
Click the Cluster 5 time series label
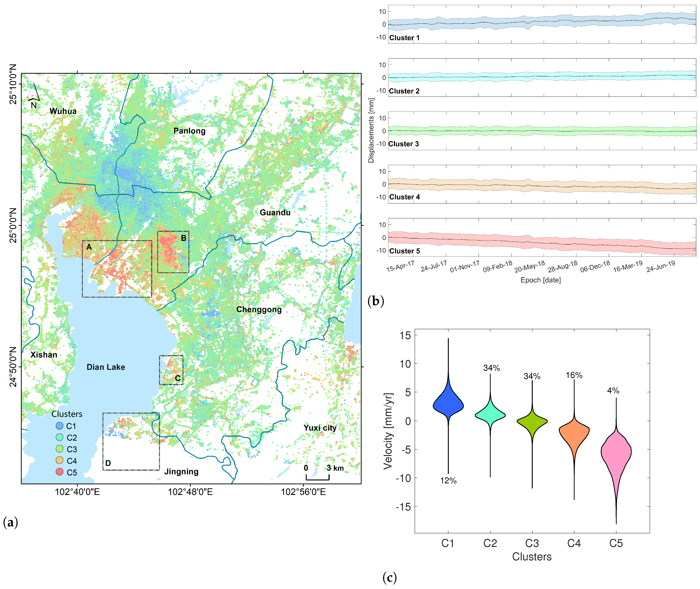coord(404,251)
